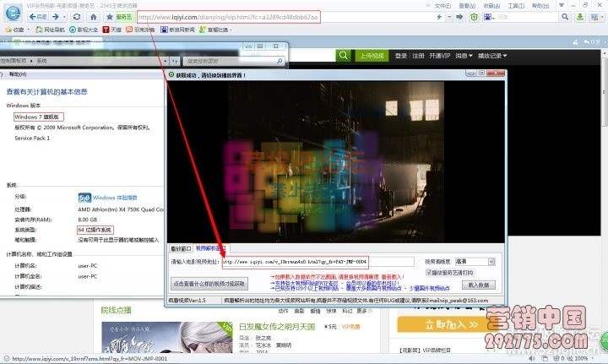Expand the 消息 dropdown on iQiyi header

[463, 56]
